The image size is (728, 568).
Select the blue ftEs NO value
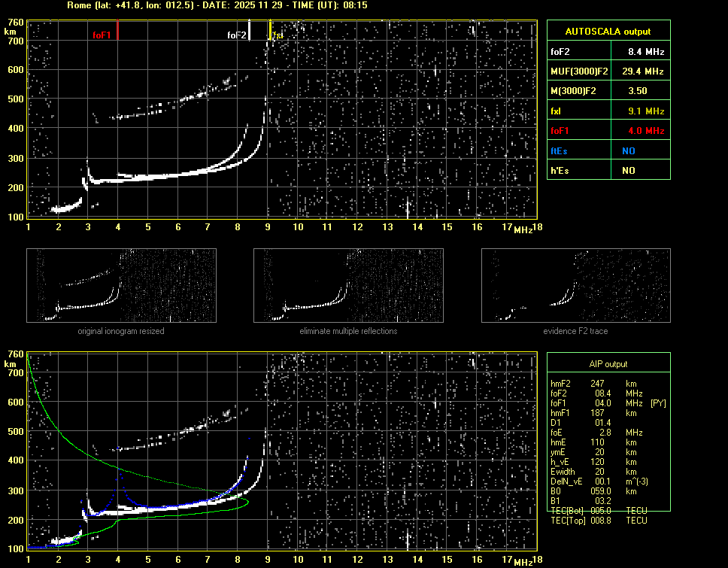(x=628, y=150)
